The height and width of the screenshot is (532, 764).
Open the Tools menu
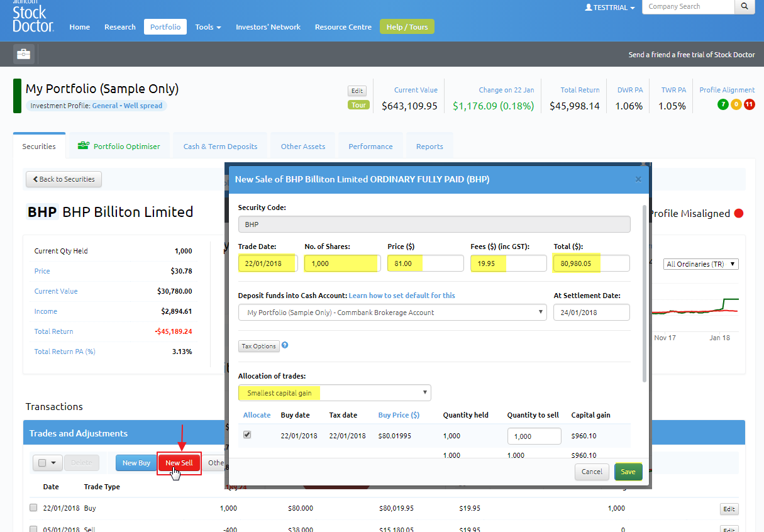click(208, 27)
